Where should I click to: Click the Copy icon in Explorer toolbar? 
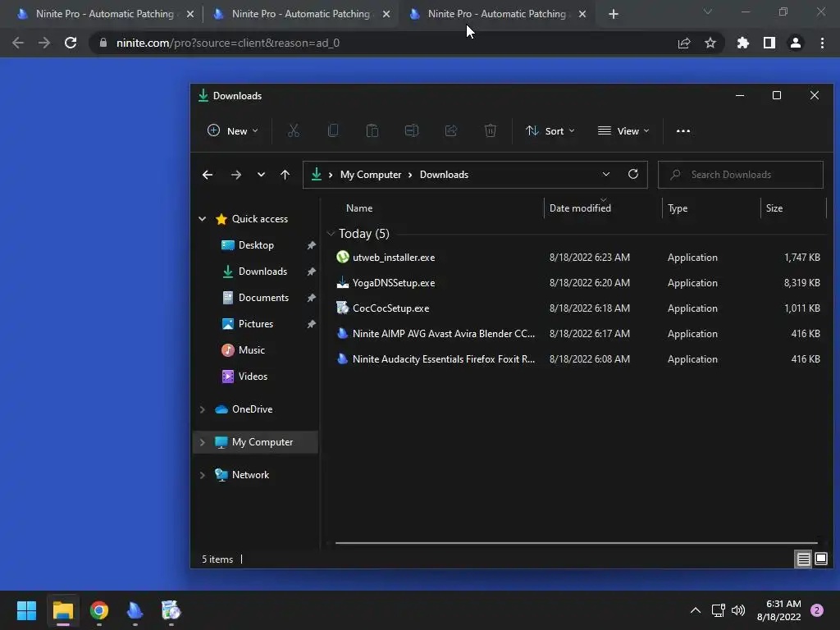tap(333, 130)
